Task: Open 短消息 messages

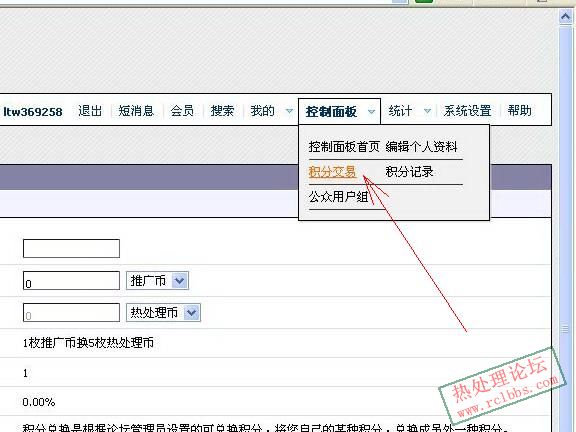Action: point(136,111)
